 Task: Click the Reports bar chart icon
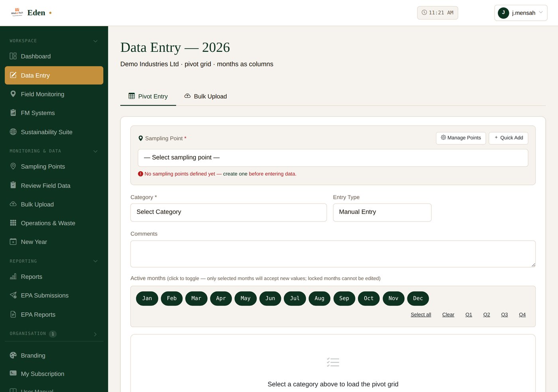(13, 276)
